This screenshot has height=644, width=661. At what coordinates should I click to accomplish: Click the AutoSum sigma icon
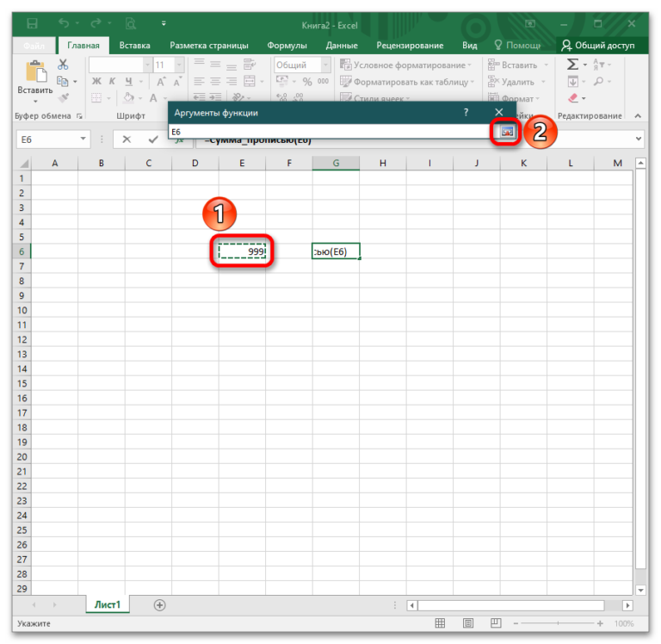click(x=572, y=65)
